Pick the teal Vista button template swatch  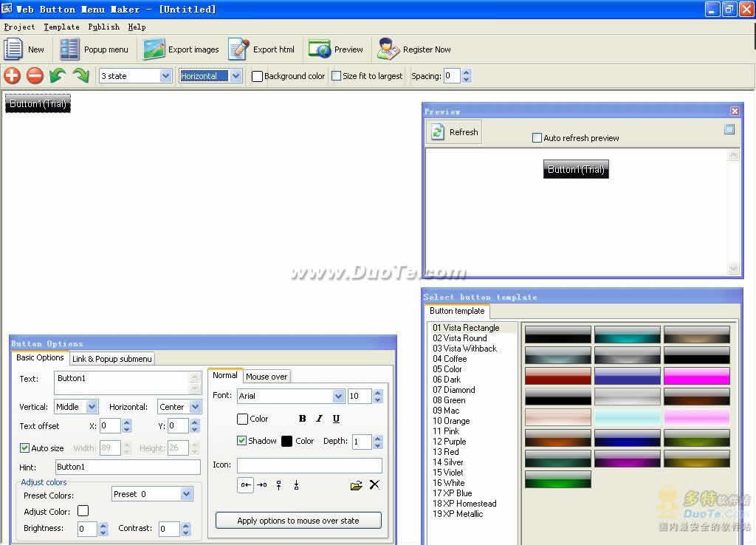[628, 335]
